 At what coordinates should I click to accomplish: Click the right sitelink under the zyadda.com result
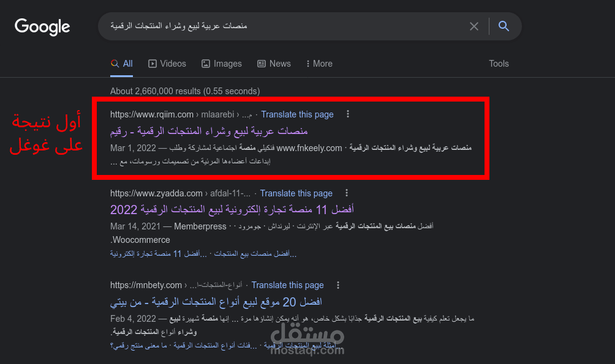tap(255, 254)
